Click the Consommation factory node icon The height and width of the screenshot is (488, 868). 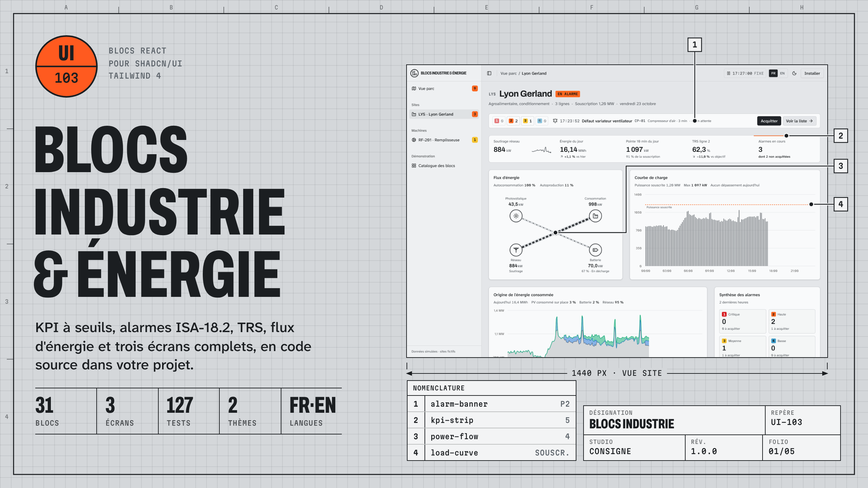coord(595,216)
